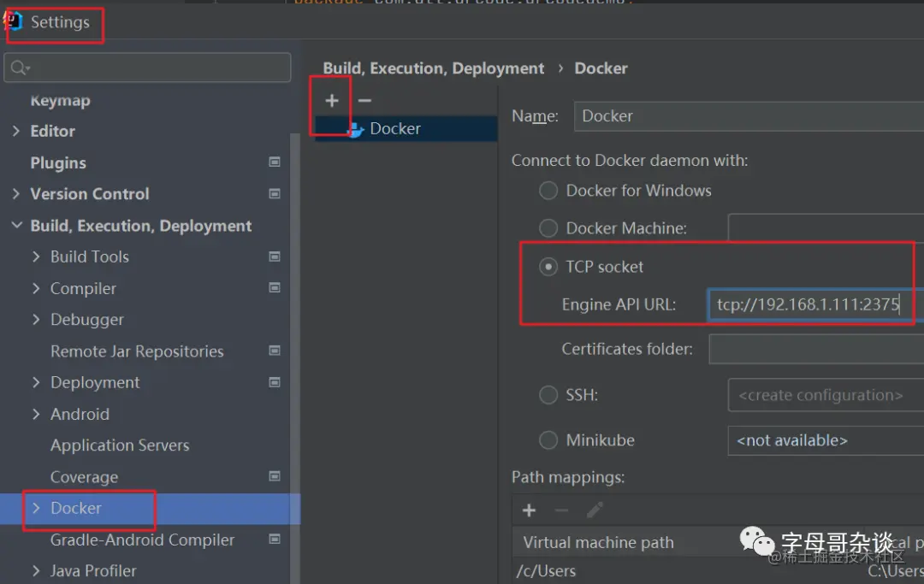Screen dimensions: 924x584
Task: Click the IntelliJ logo in the Settings title
Action: (12, 21)
